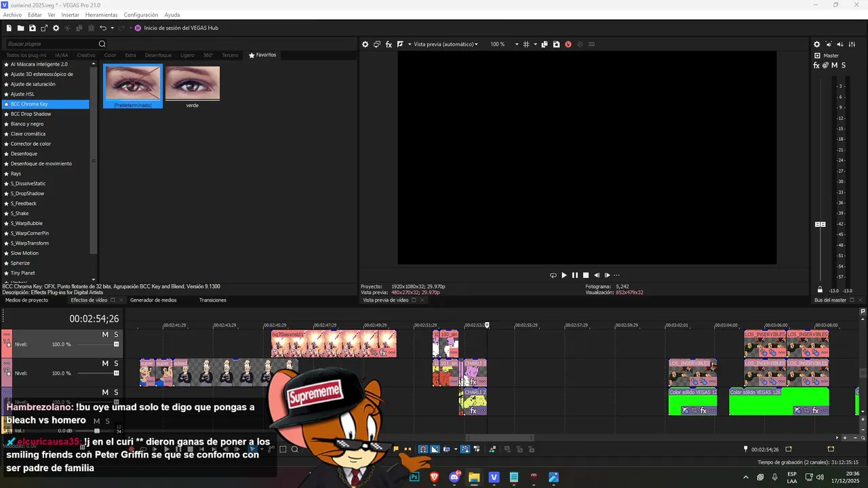The width and height of the screenshot is (868, 488).
Task: Toggle split screen view icon
Action: (x=400, y=44)
